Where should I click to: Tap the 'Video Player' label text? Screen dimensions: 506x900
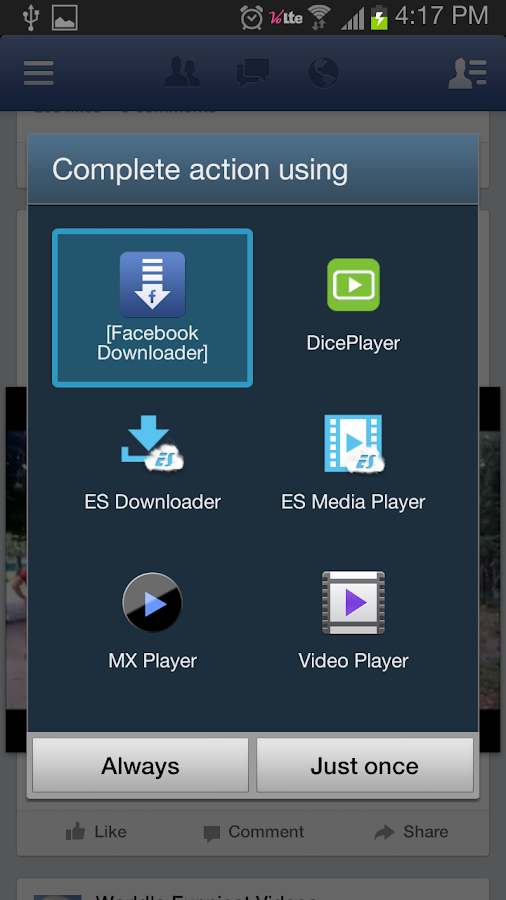tap(353, 661)
